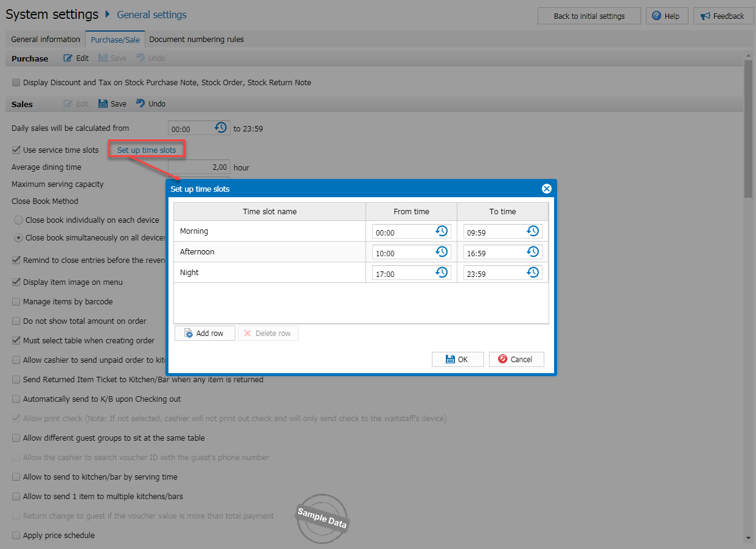The image size is (756, 549).
Task: Open time picker for Night To time
Action: (533, 273)
